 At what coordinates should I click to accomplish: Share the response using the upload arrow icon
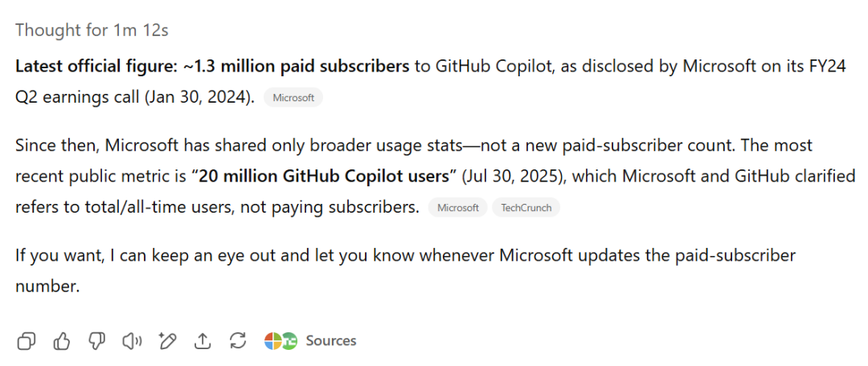[203, 341]
